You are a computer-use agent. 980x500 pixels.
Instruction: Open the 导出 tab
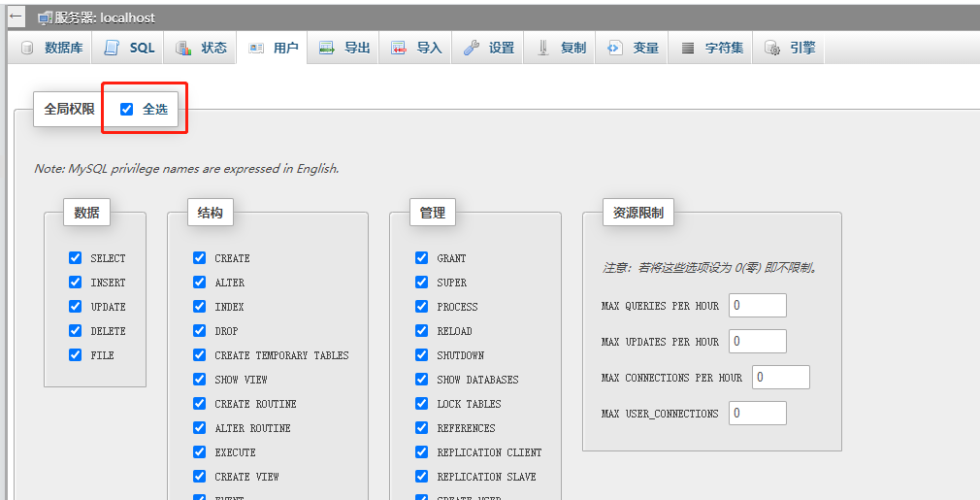(343, 49)
